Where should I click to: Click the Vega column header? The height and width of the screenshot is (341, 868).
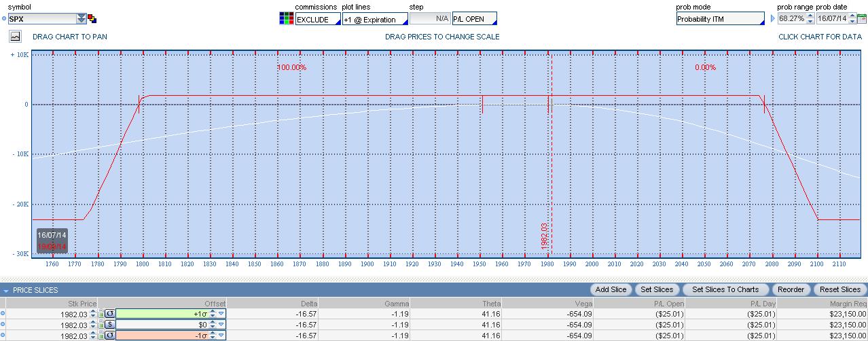pos(547,303)
